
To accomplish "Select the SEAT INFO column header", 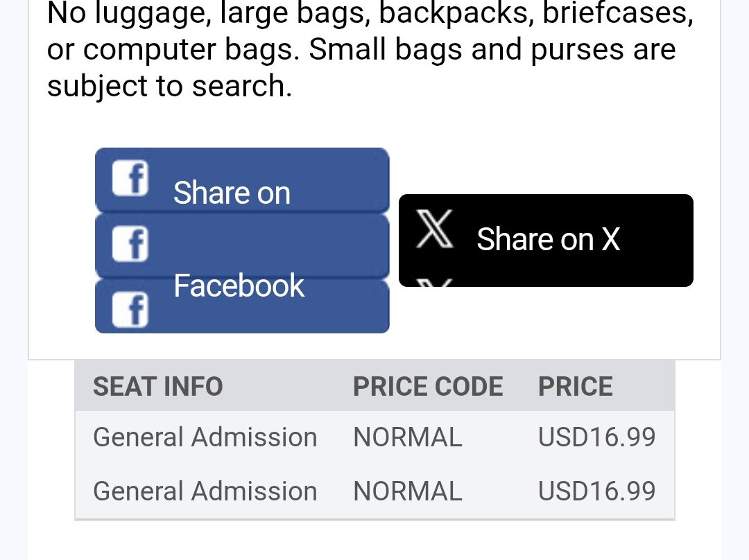I will tap(158, 387).
